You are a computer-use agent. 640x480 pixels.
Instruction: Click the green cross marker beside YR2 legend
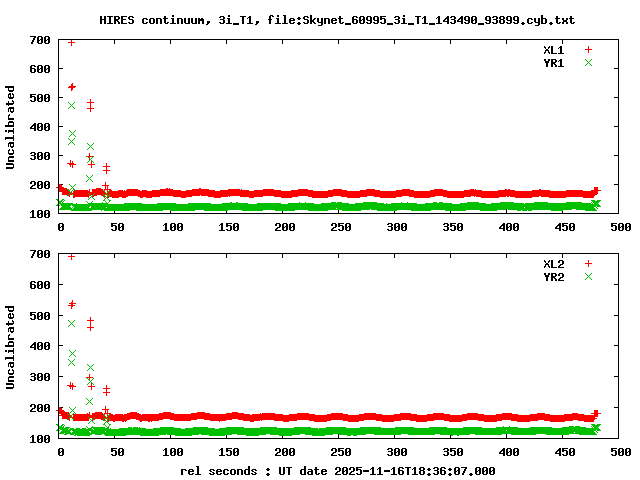pyautogui.click(x=588, y=277)
